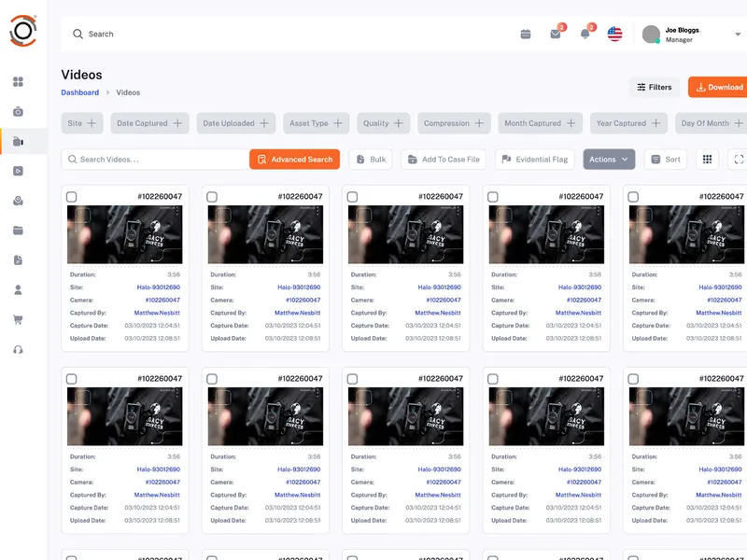Open the document file icon in sidebar
This screenshot has height=560, width=747.
(x=18, y=260)
